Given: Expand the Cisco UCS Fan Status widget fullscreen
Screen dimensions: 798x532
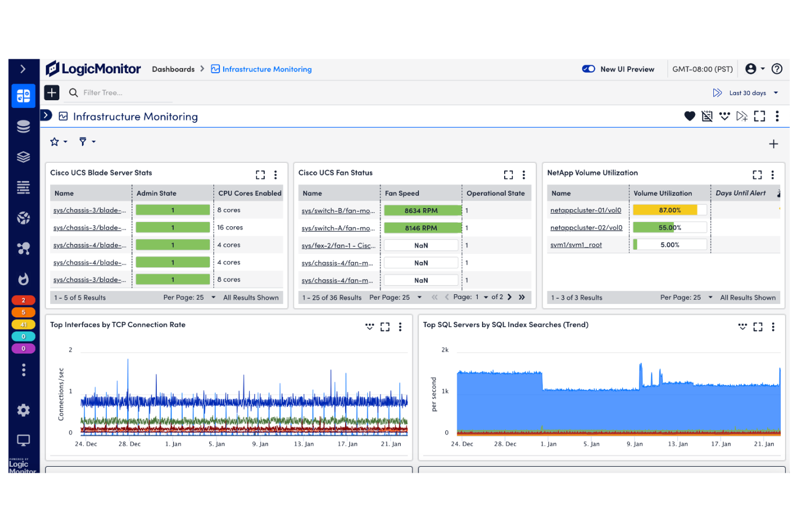Looking at the screenshot, I should pyautogui.click(x=508, y=175).
